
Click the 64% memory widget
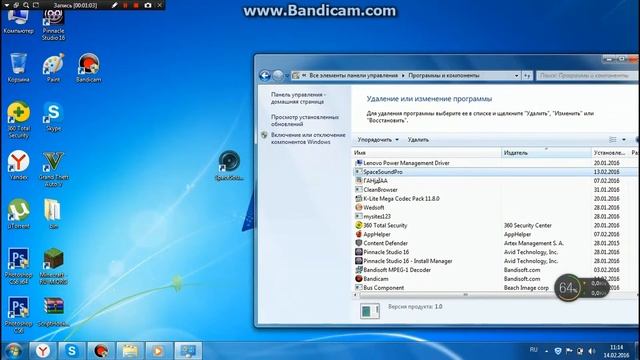coord(568,288)
